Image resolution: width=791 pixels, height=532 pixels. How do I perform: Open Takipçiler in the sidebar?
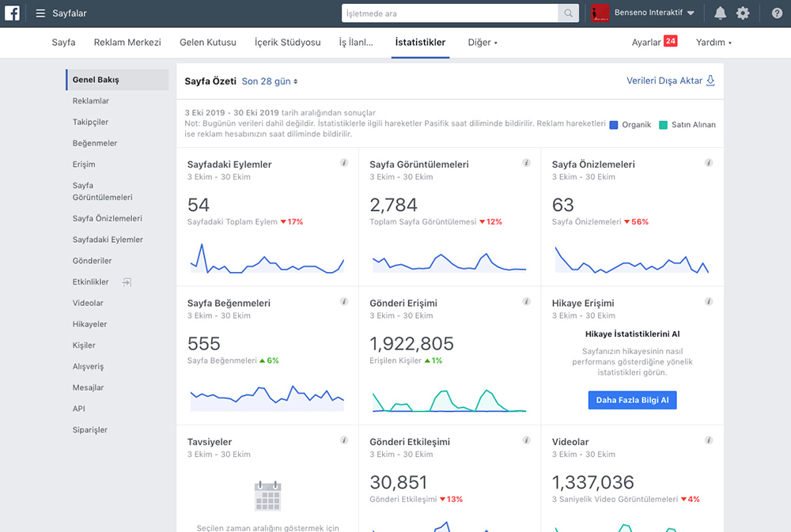[90, 122]
